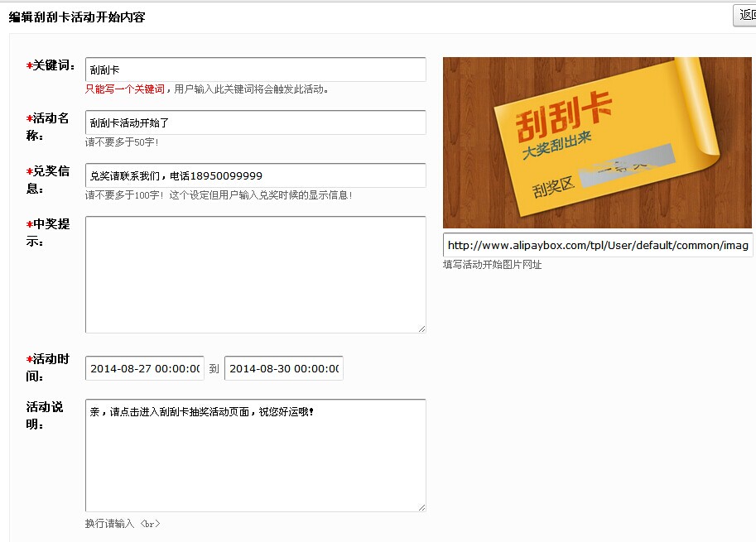This screenshot has width=756, height=542.
Task: Click the 兑奖信息 field label
Action: [x=47, y=180]
